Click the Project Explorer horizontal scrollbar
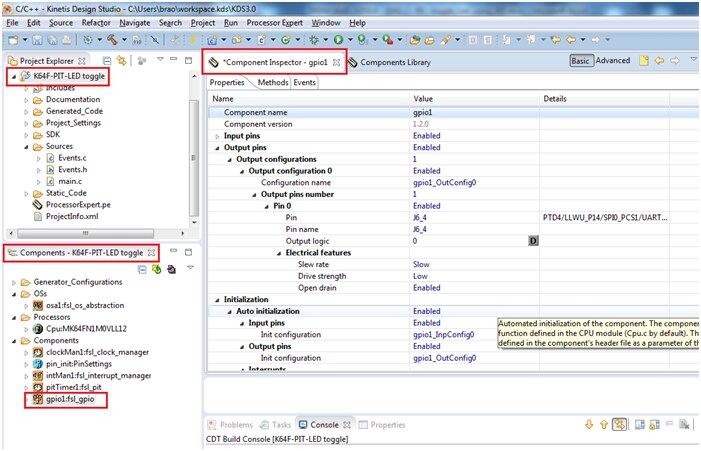The height and width of the screenshot is (451, 701). pyautogui.click(x=86, y=233)
